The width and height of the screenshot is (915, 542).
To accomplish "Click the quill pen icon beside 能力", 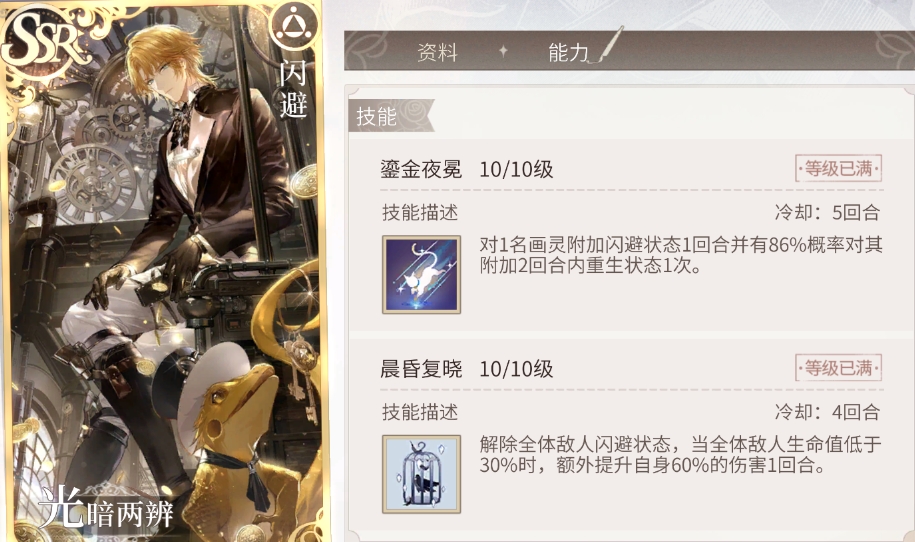I will coord(607,44).
